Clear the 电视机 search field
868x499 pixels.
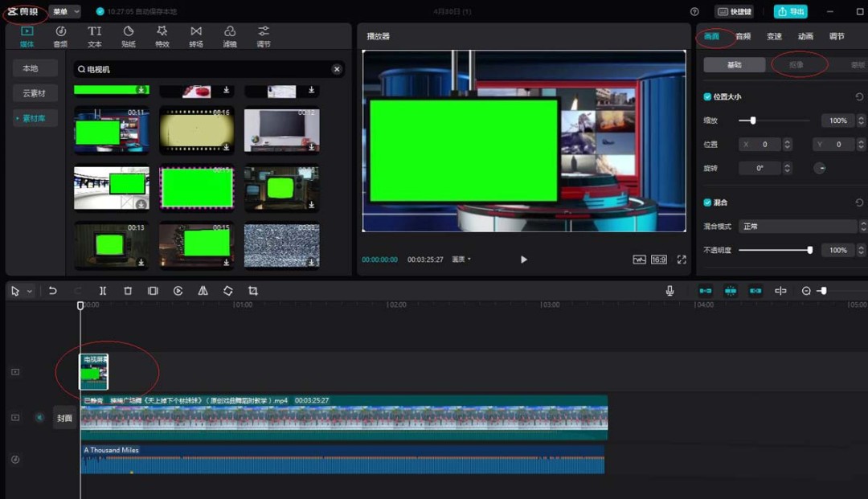click(x=337, y=70)
